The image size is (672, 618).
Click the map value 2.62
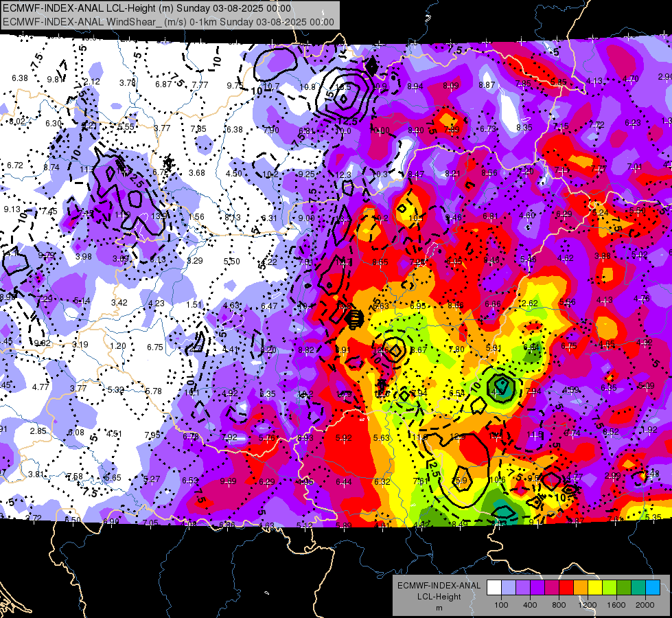(530, 304)
